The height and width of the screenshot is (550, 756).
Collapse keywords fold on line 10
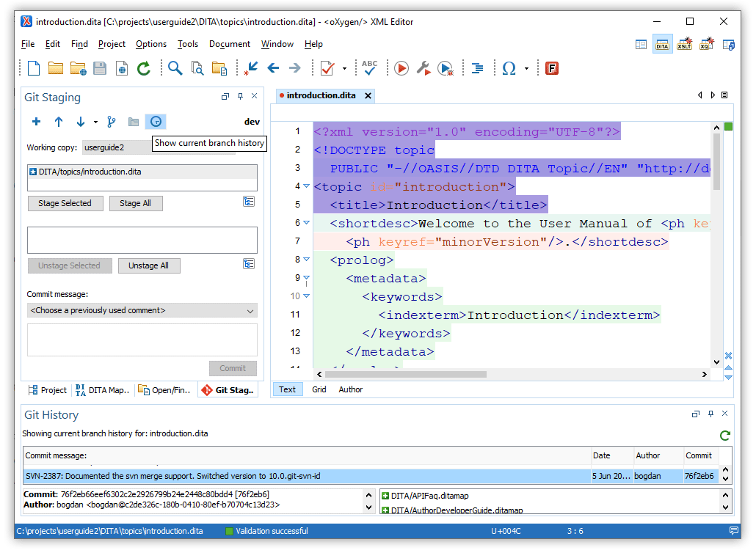(x=306, y=296)
